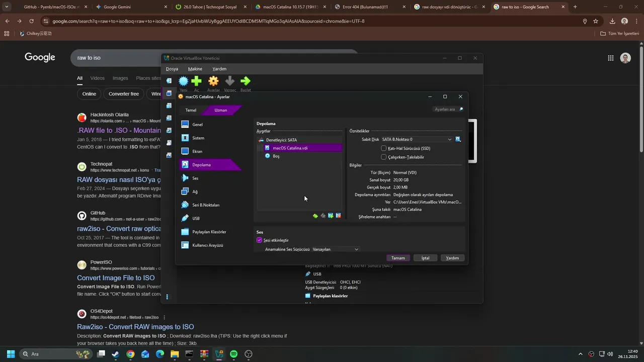Click the remove attachment icon under devices
This screenshot has height=362, width=644.
(x=338, y=216)
